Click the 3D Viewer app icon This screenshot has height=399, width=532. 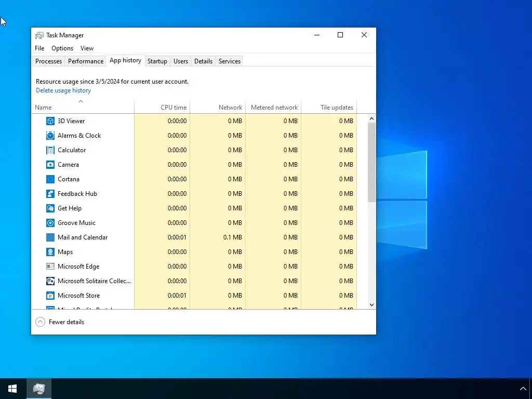pos(50,121)
